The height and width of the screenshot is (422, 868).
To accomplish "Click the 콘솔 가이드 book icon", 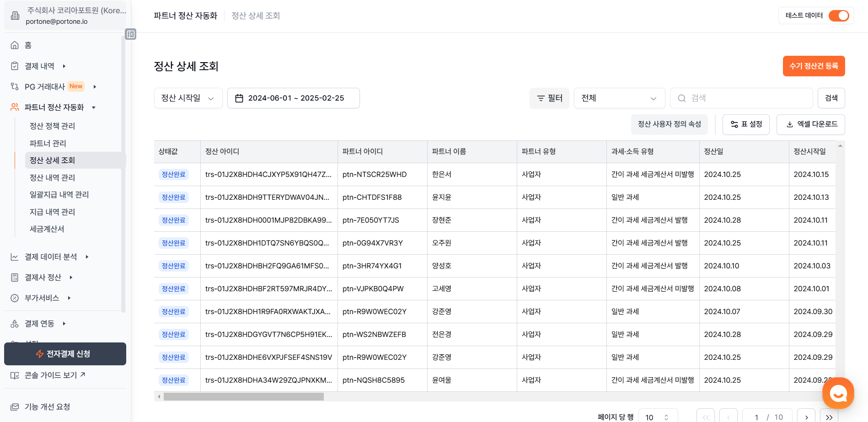I will click(x=15, y=375).
